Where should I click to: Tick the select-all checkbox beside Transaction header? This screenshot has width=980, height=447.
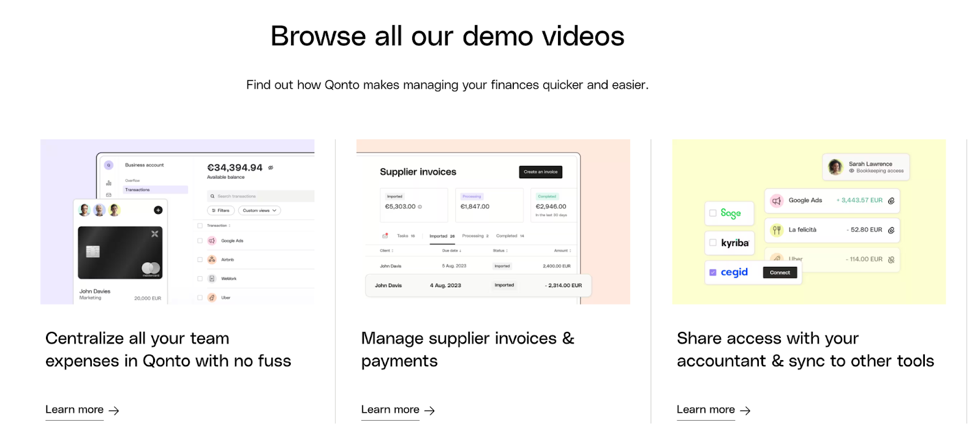point(200,225)
